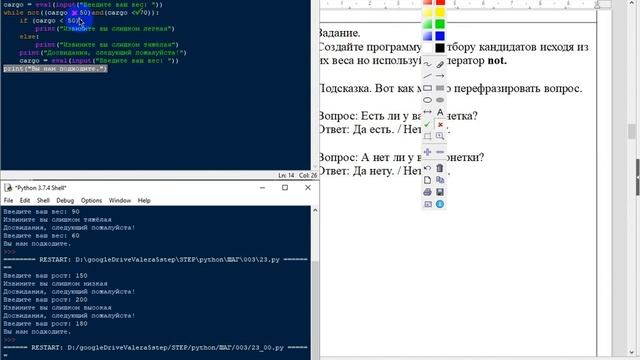Select the highlighter marker tool

[x=440, y=64]
